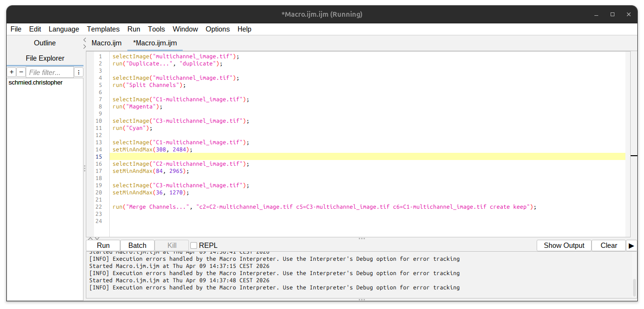644x309 pixels.
Task: Click the plus button in File Explorer
Action: [11, 72]
